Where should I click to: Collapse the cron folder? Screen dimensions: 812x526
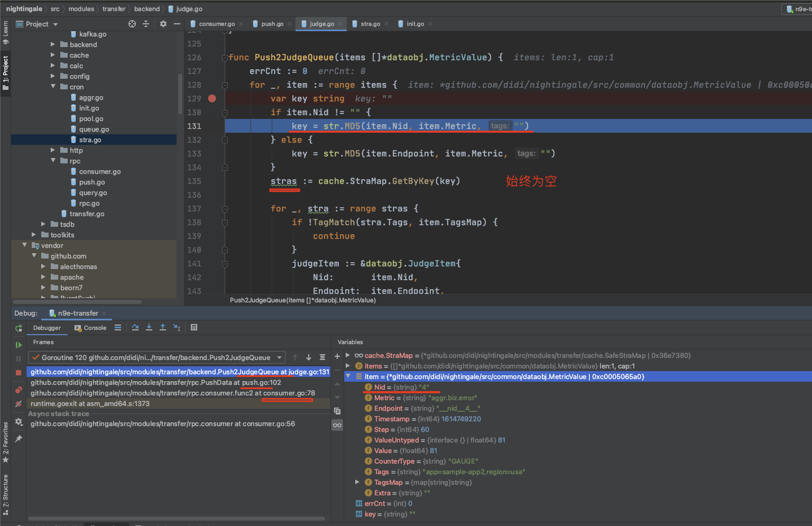coord(53,87)
